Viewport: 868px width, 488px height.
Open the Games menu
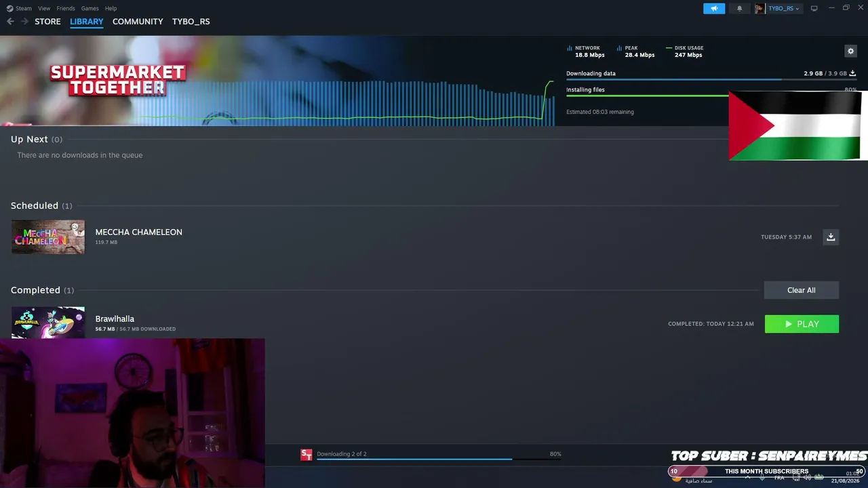pyautogui.click(x=90, y=8)
